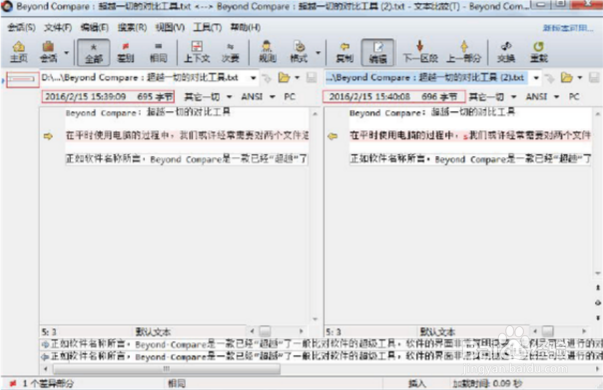Click the left pane highlighted difference line
The height and width of the screenshot is (390, 603).
tap(187, 135)
